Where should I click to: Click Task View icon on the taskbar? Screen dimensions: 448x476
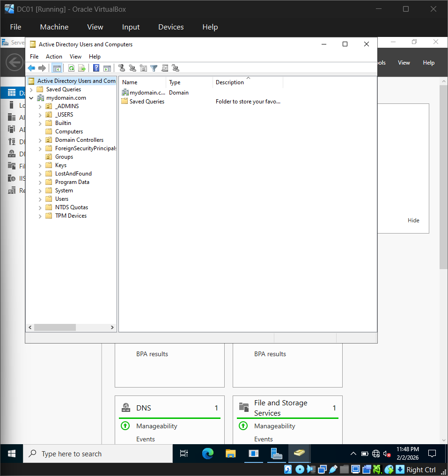(x=184, y=454)
